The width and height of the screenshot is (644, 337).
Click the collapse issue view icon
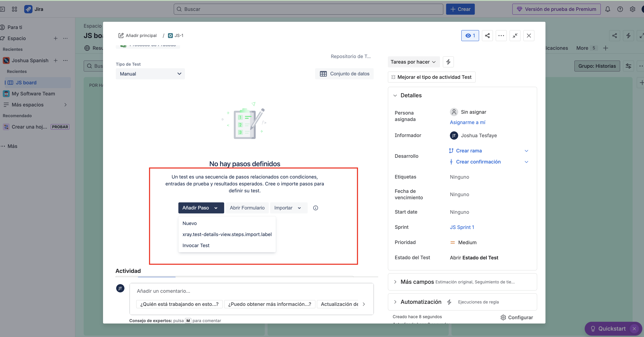tap(515, 35)
